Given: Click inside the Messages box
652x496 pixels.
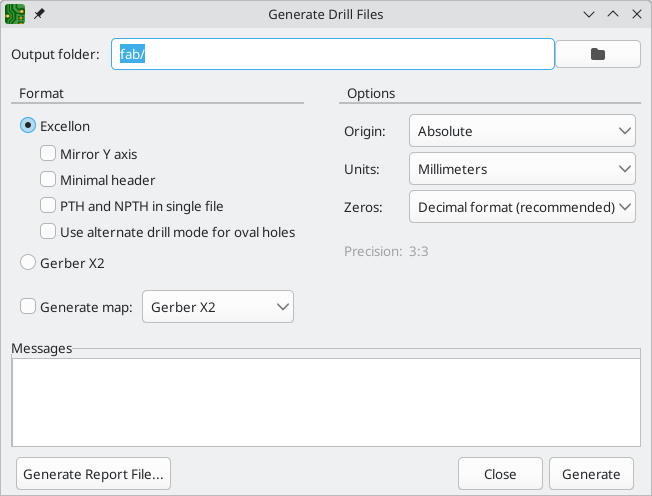Looking at the screenshot, I should [326, 402].
